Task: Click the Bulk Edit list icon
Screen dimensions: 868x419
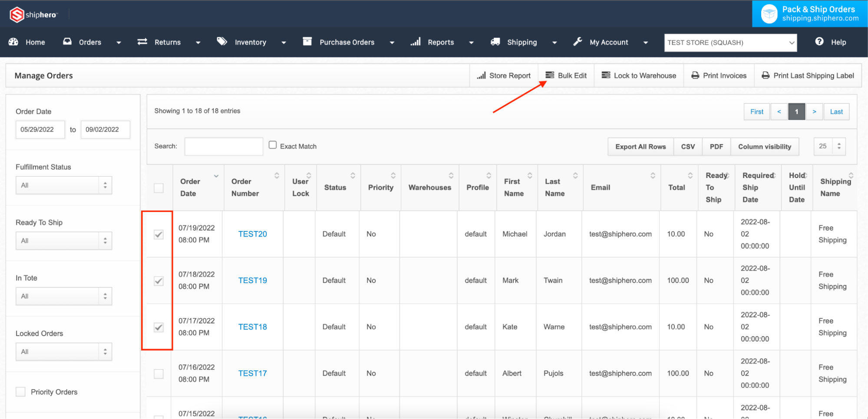Action: tap(550, 75)
